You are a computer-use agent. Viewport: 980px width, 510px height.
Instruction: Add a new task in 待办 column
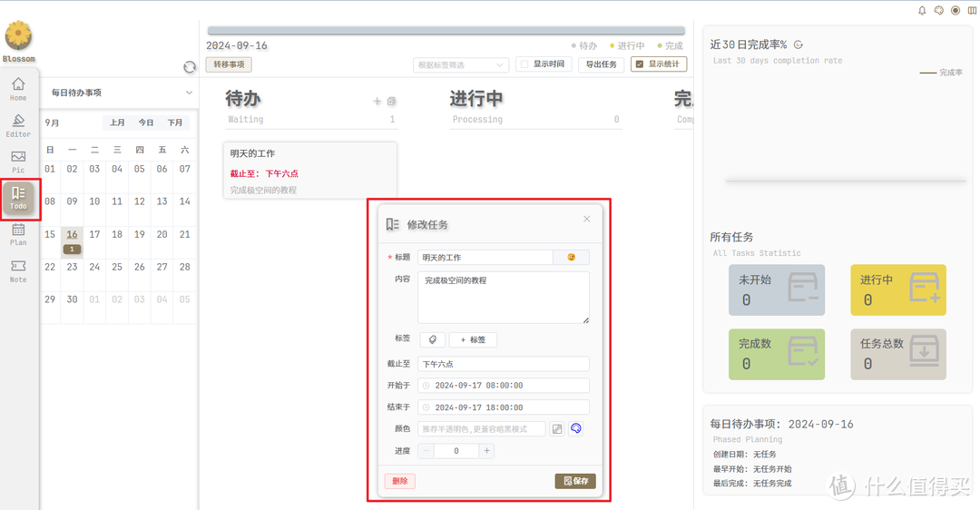click(377, 102)
